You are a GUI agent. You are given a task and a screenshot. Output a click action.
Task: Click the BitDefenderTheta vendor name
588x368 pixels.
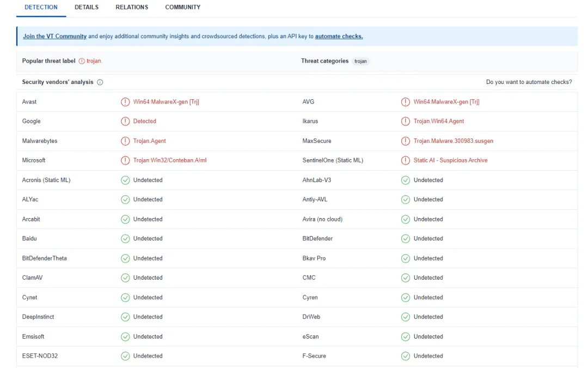pos(44,258)
